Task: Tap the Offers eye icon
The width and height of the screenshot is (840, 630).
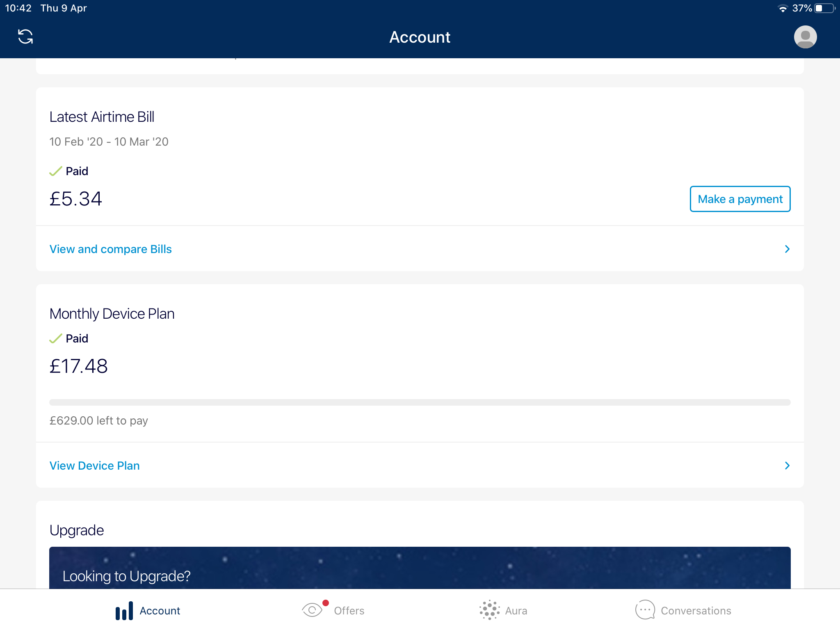Action: click(313, 610)
